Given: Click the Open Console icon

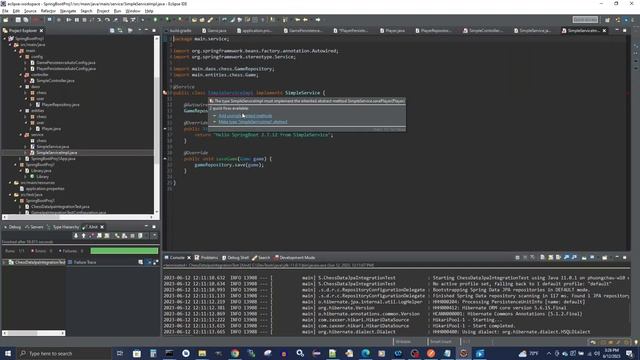Looking at the screenshot, I should [x=604, y=258].
